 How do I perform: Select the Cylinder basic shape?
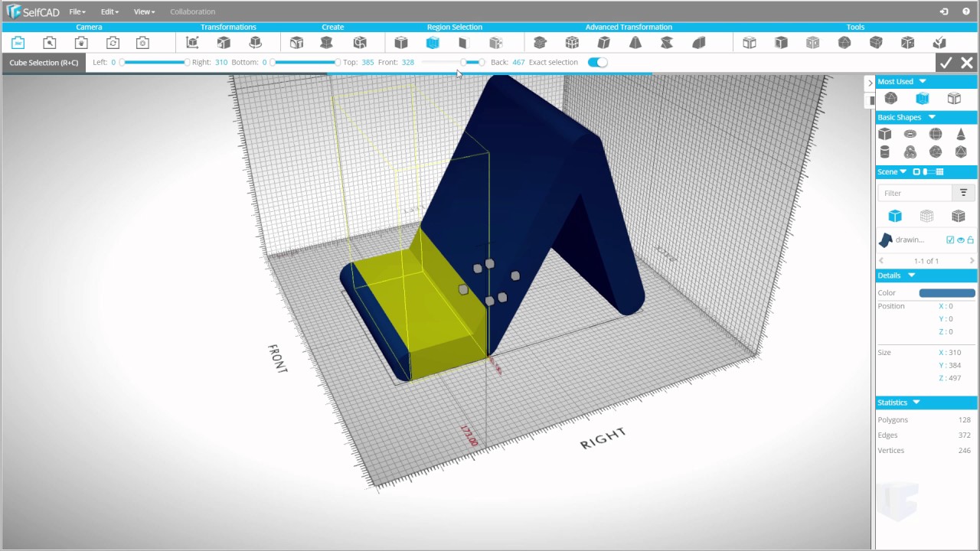coord(884,152)
